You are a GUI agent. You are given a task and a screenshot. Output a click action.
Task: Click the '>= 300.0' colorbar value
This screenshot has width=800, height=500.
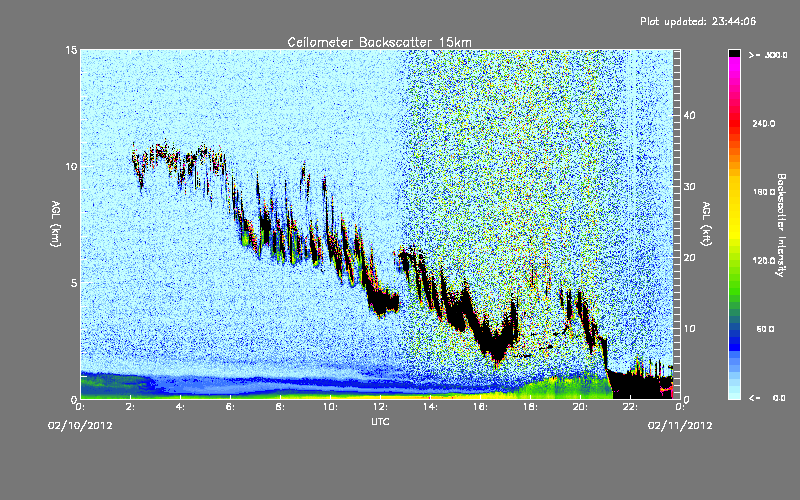pos(768,55)
